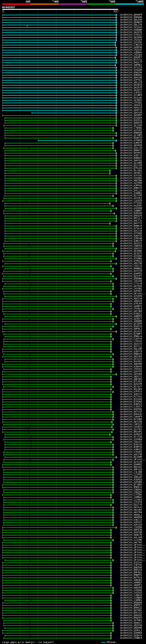Image resolution: width=146 pixels, height=644 pixels.
Task: Click the subject label UniRef100_C1E825
Action: point(131,201)
